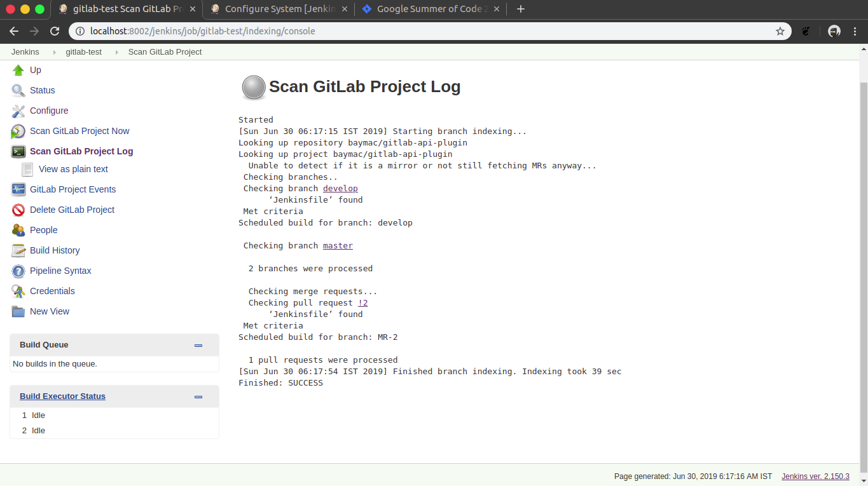Click the People icon in sidebar
The image size is (868, 486).
coord(18,230)
